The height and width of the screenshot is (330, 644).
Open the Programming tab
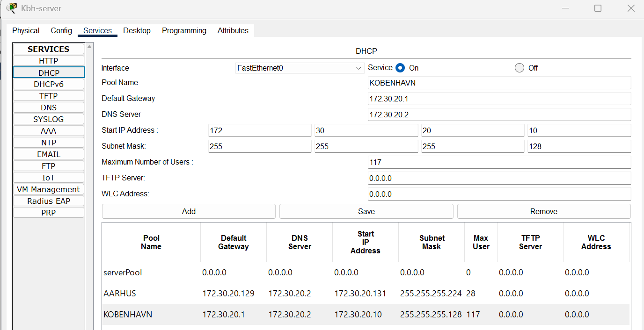tap(184, 30)
